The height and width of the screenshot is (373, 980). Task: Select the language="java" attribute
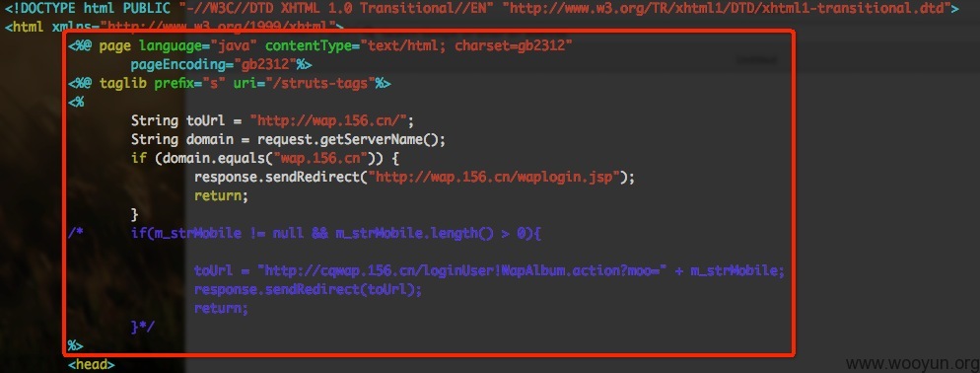pos(199,46)
